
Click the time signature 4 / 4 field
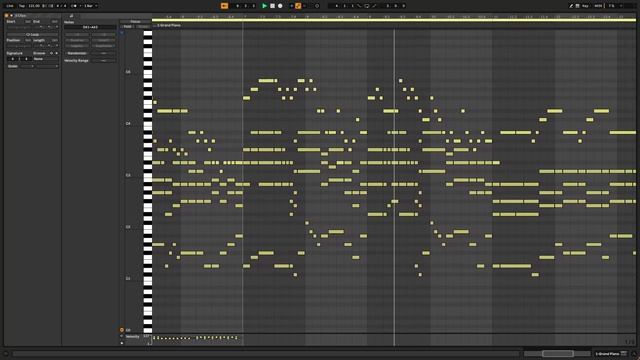click(x=61, y=6)
